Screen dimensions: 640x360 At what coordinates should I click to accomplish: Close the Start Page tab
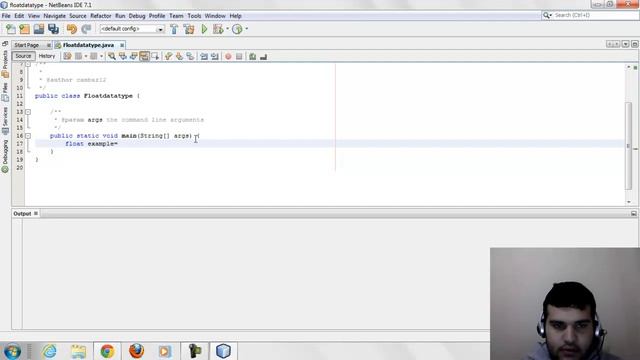click(49, 45)
